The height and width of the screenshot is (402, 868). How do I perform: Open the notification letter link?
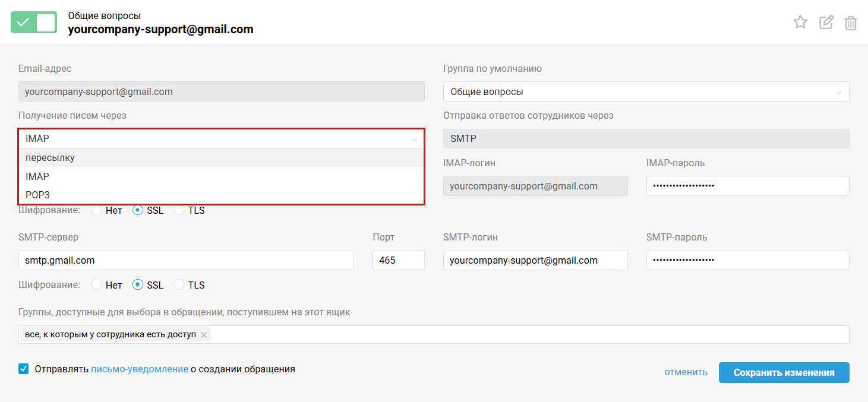pyautogui.click(x=140, y=369)
